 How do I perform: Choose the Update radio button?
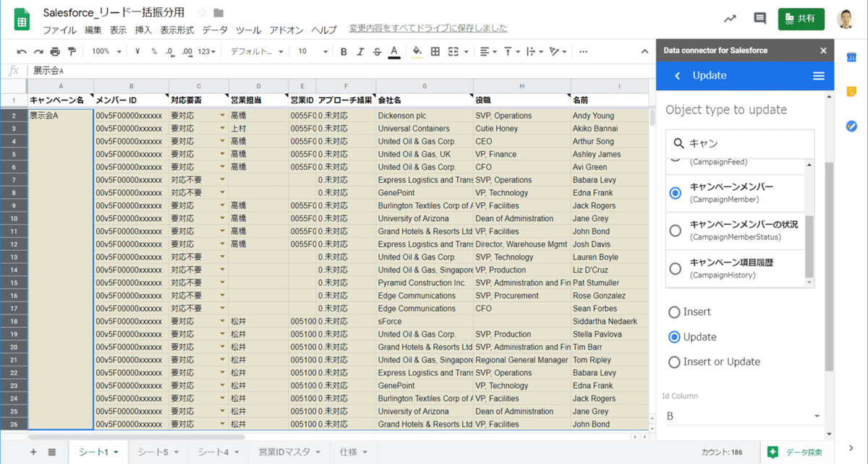pos(674,337)
